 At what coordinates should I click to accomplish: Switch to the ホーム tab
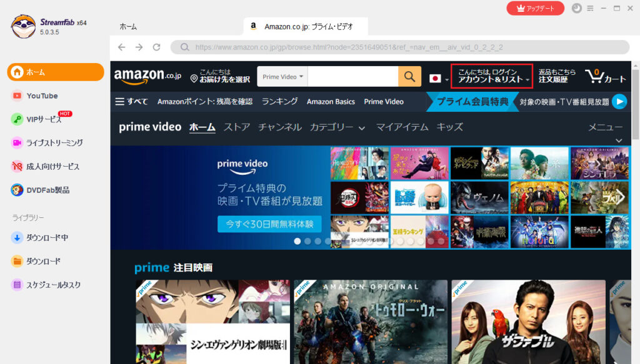128,26
